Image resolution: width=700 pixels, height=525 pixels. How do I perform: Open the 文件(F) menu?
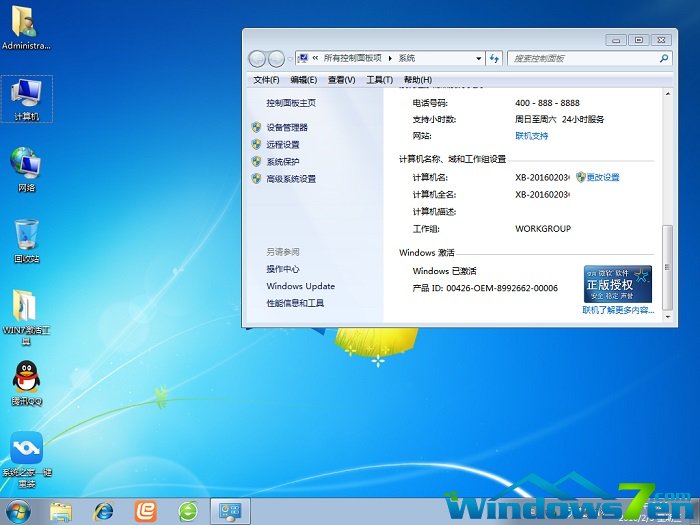point(267,80)
